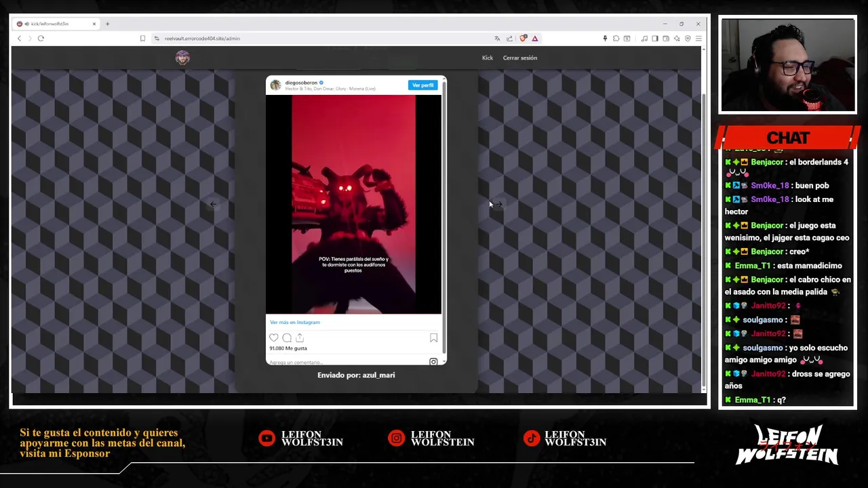Screen dimensions: 868x488
Task: Open the Brave Shields lion icon
Action: pos(523,39)
